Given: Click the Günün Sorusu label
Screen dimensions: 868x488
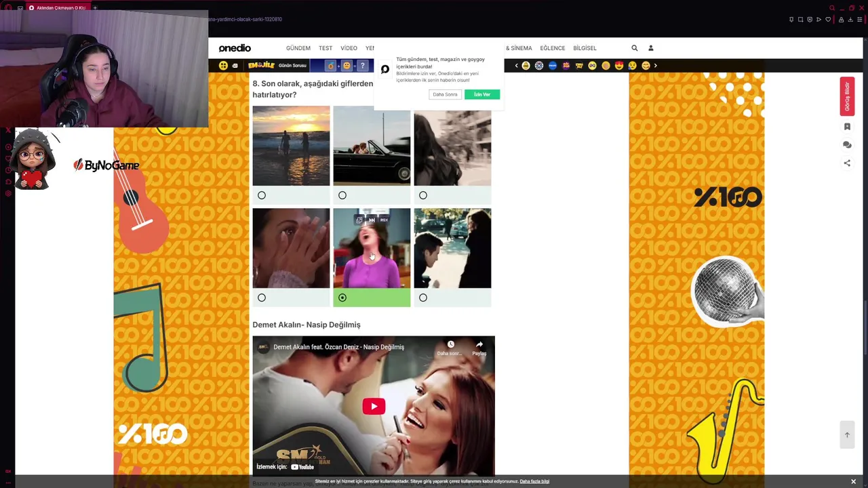Looking at the screenshot, I should (292, 66).
